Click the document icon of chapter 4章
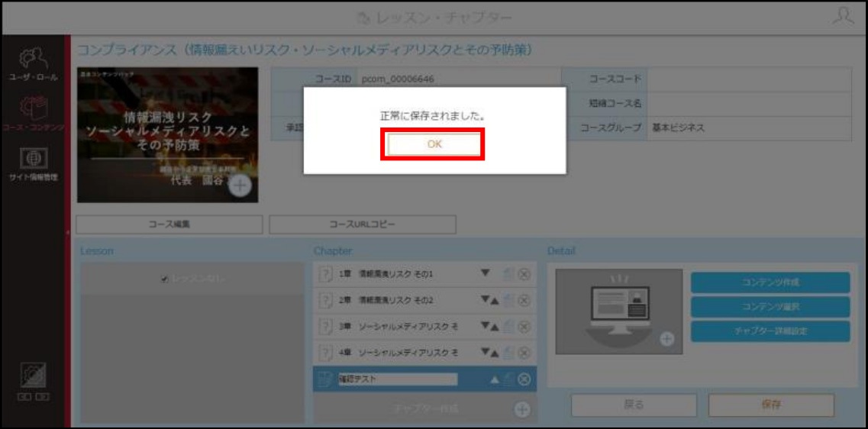Screen dimensions: 868x429 click(325, 353)
